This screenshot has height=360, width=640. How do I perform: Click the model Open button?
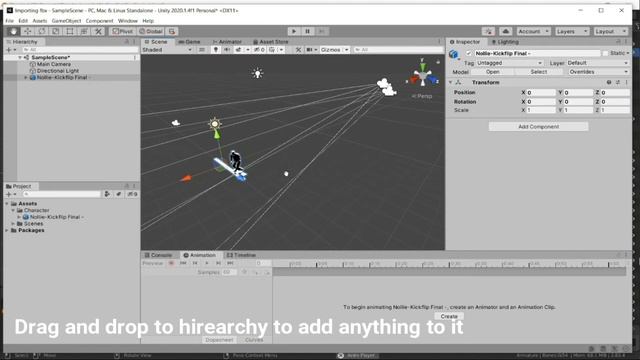[x=493, y=72]
